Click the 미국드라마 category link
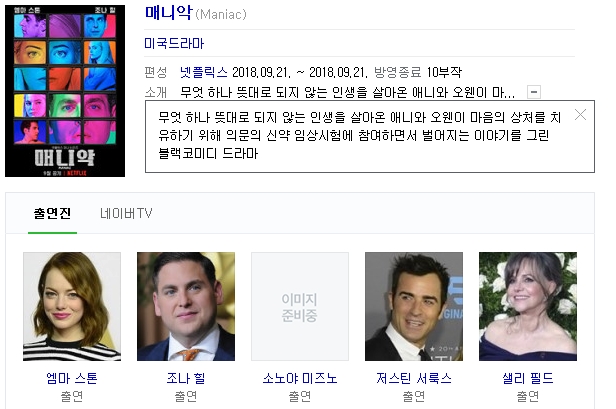The width and height of the screenshot is (616, 409). point(174,43)
